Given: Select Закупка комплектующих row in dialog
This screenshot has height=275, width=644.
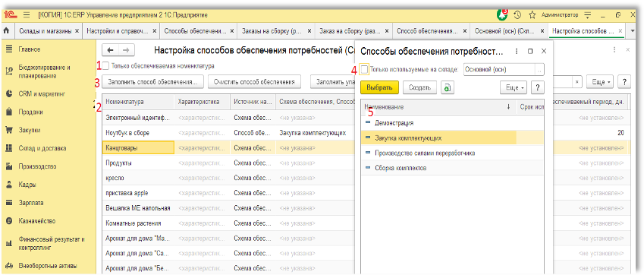Looking at the screenshot, I should tap(452, 137).
